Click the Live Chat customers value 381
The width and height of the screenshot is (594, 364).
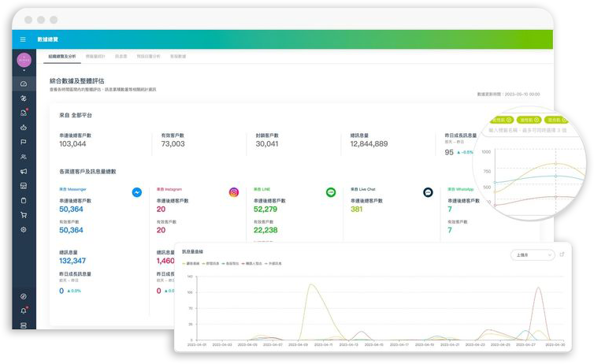pos(356,209)
